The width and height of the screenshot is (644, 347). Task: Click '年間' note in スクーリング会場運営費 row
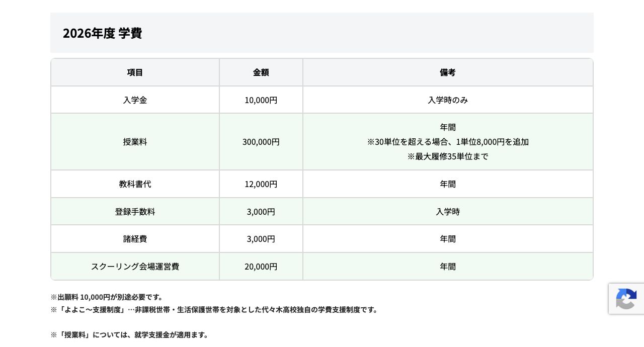pos(448,267)
